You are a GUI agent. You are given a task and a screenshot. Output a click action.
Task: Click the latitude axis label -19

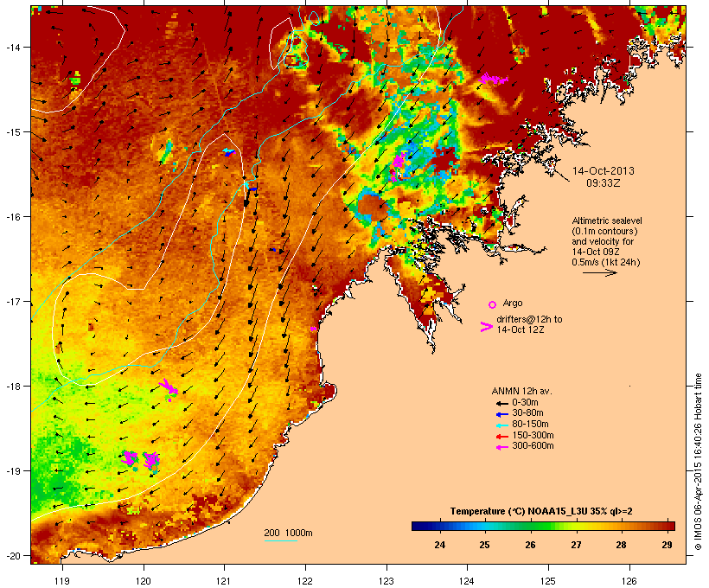[13, 471]
